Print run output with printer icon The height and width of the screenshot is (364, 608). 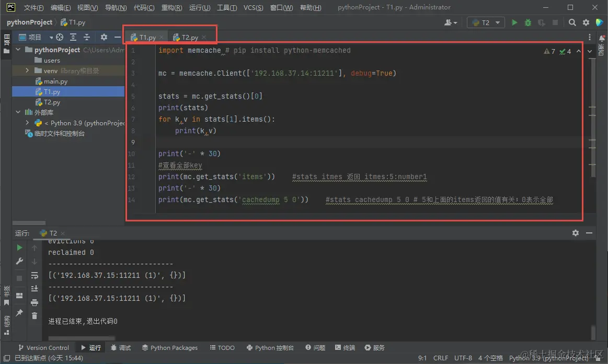point(35,302)
